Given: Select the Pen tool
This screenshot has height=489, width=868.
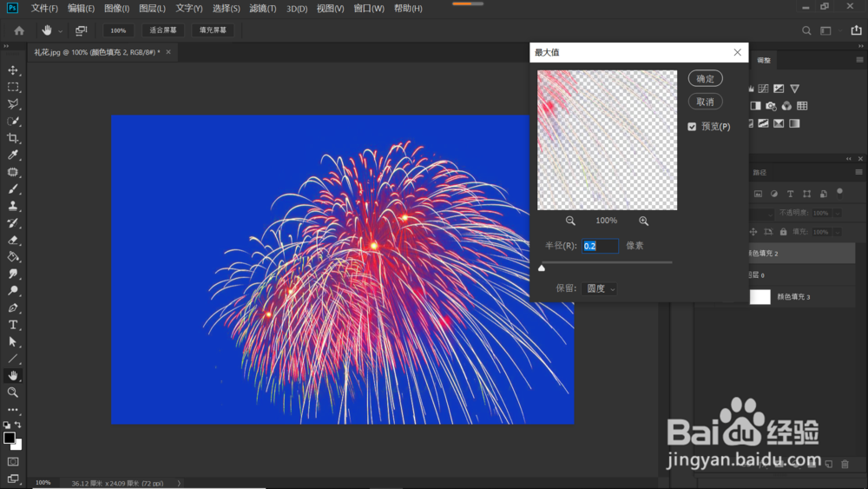Looking at the screenshot, I should click(x=13, y=308).
